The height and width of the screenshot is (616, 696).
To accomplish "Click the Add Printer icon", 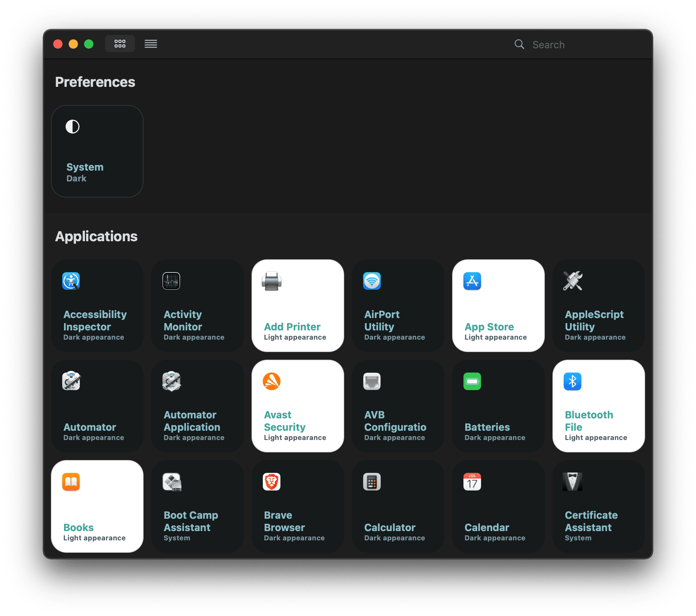I will pyautogui.click(x=272, y=281).
